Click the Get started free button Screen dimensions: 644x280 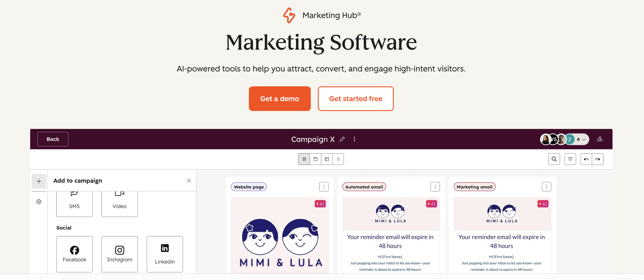point(355,99)
